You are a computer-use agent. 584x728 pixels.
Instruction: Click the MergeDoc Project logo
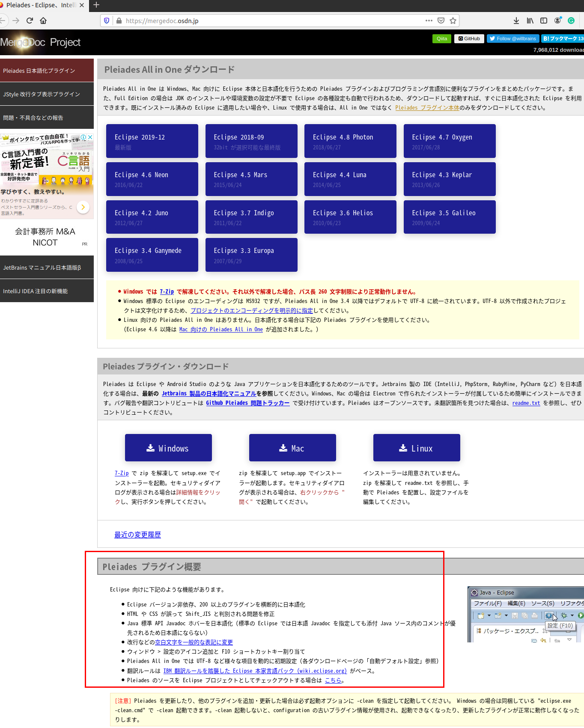[40, 42]
